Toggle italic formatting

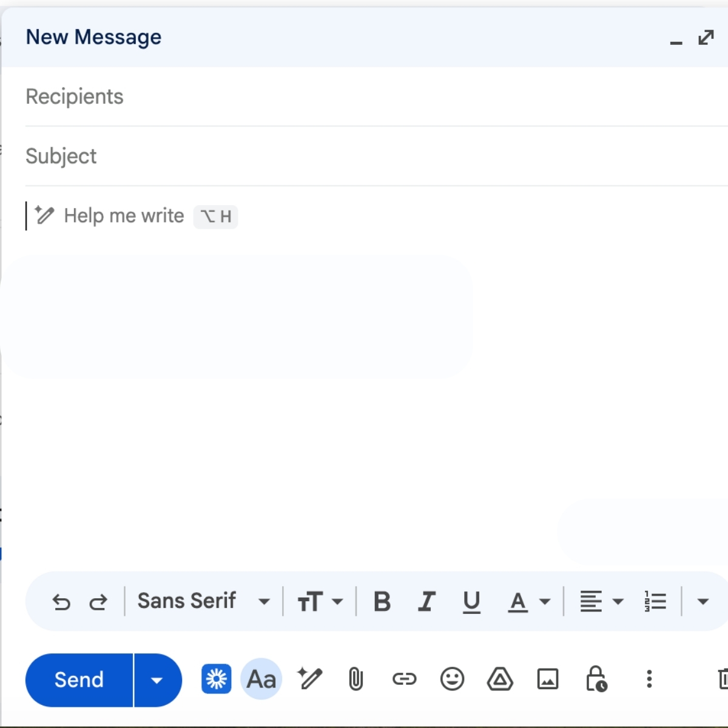[x=427, y=602]
